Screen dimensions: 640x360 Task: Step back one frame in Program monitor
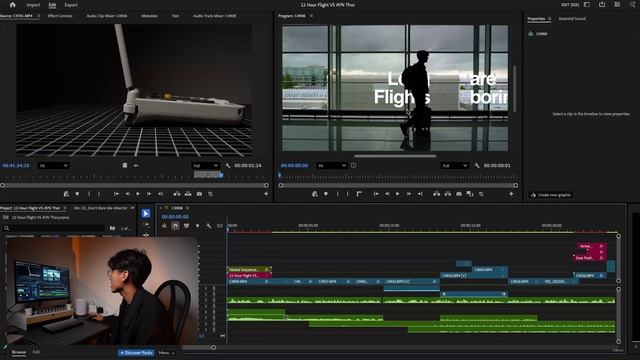point(387,194)
